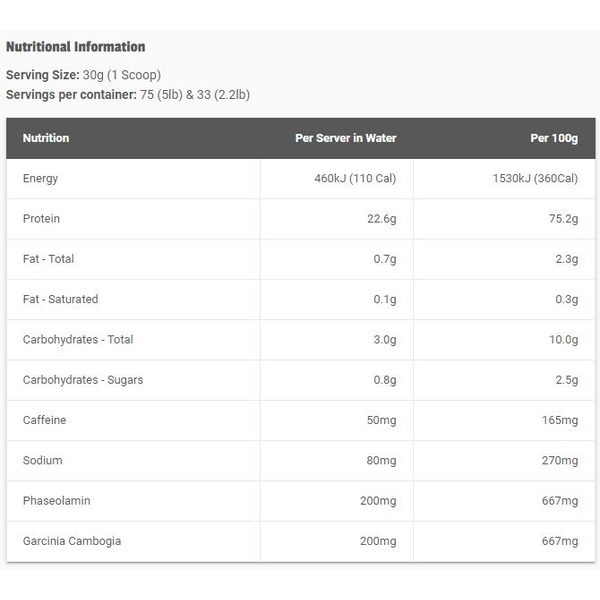Click the Servings per container line
Viewport: 600px width, 600px height.
[x=128, y=95]
